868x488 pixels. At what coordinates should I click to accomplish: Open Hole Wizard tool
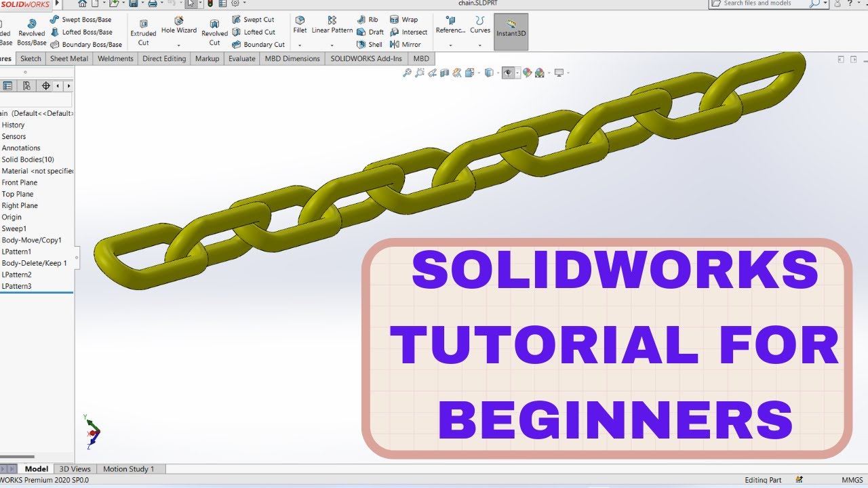179,26
